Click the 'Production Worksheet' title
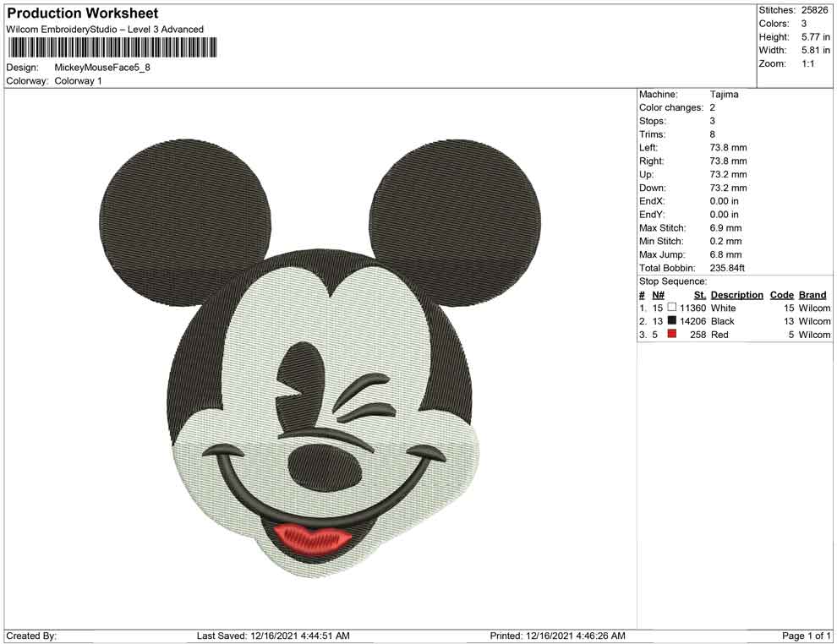This screenshot has height=644, width=837. click(83, 14)
